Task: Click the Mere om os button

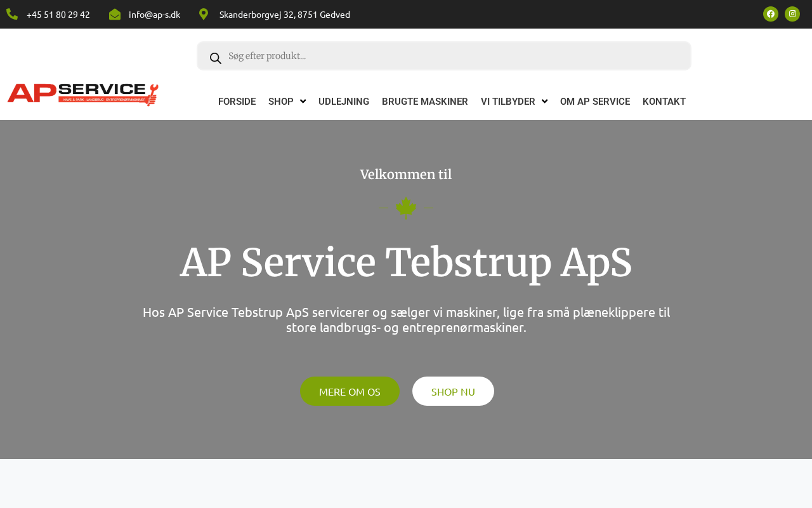Action: [350, 391]
